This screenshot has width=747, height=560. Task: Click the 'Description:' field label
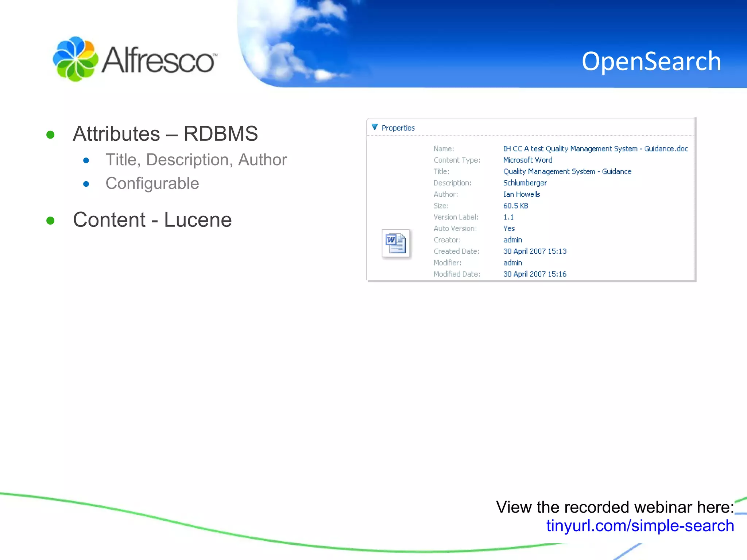tap(452, 183)
